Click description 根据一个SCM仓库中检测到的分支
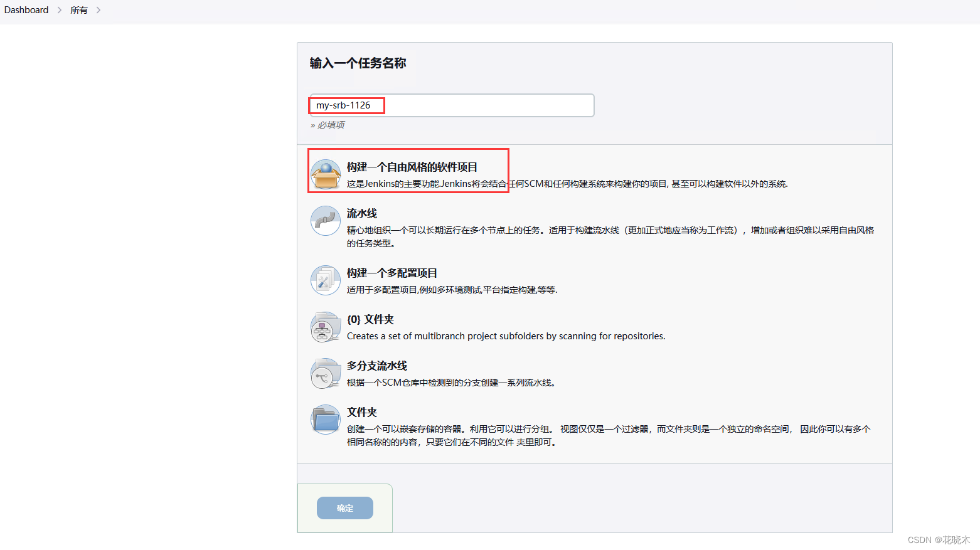Screen dimensions: 980x550 coord(451,383)
